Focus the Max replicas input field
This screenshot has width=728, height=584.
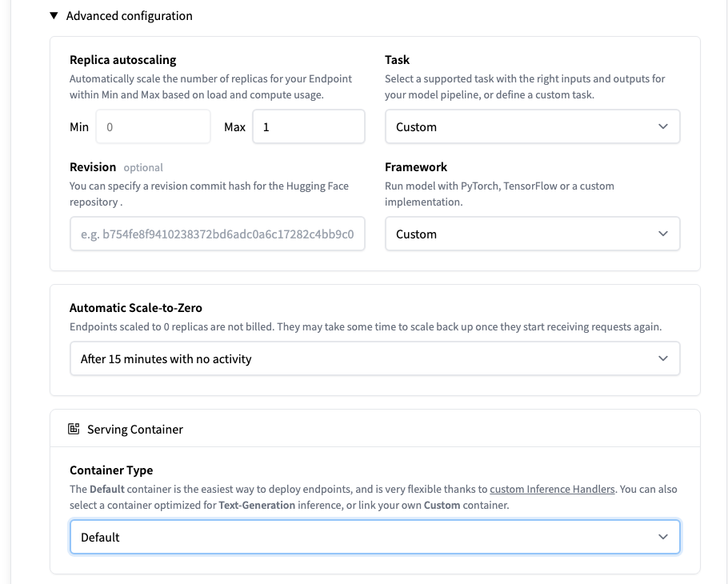pos(308,126)
